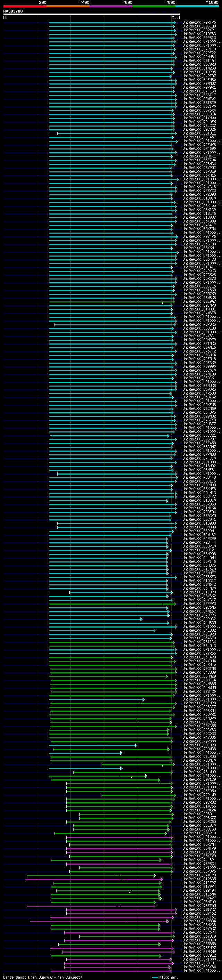This screenshot has height=980, width=222.
Task: Open hit UniRef100_A9RXR1
Action: (x=199, y=30)
